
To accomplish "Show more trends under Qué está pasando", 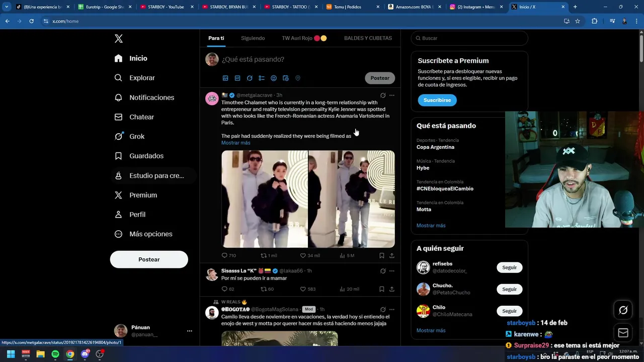I will pos(431,225).
